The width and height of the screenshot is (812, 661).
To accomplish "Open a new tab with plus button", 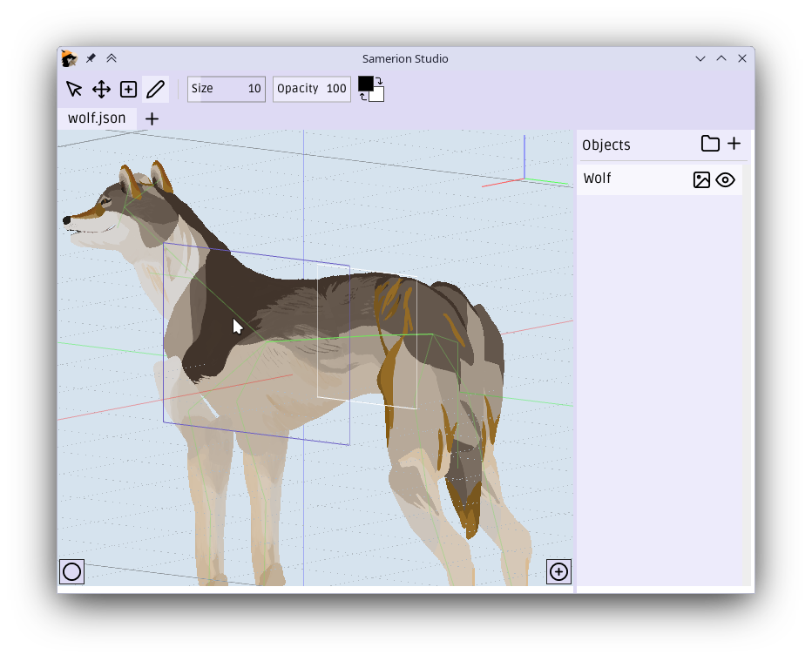I will tap(152, 119).
